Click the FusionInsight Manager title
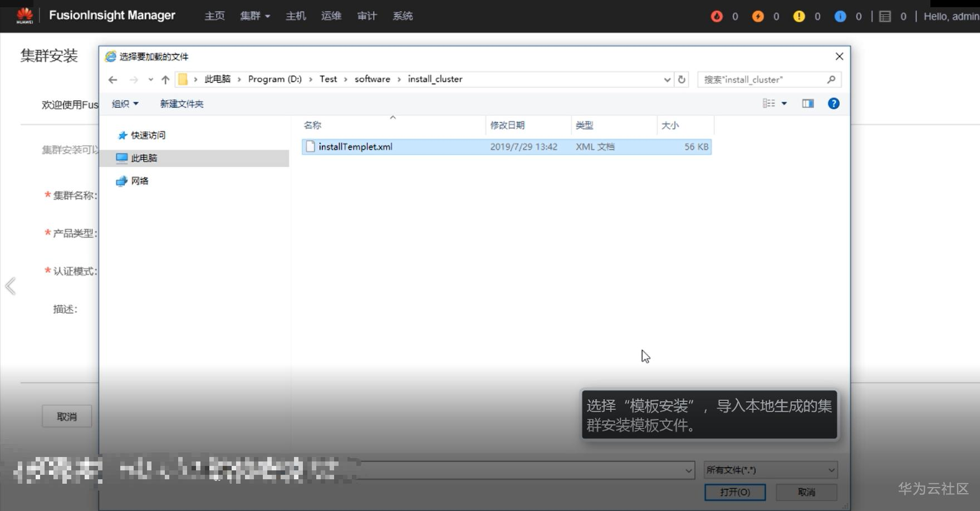The height and width of the screenshot is (511, 980). (112, 15)
